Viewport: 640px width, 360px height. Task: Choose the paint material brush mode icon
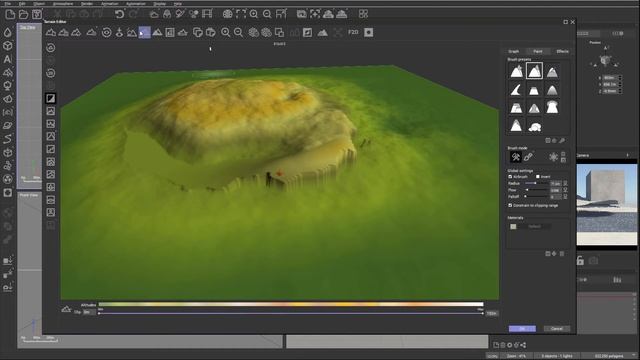tap(529, 157)
